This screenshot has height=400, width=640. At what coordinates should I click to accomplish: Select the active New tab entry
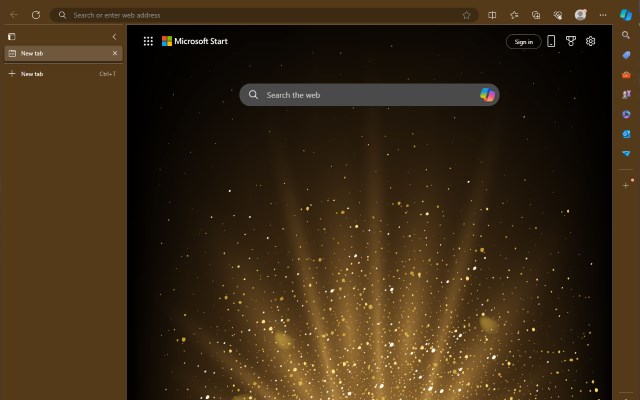[63, 53]
